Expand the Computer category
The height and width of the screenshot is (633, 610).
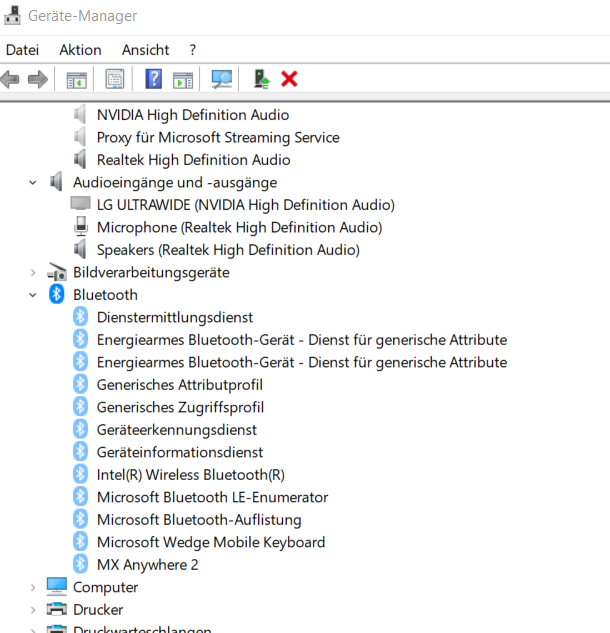coord(33,587)
